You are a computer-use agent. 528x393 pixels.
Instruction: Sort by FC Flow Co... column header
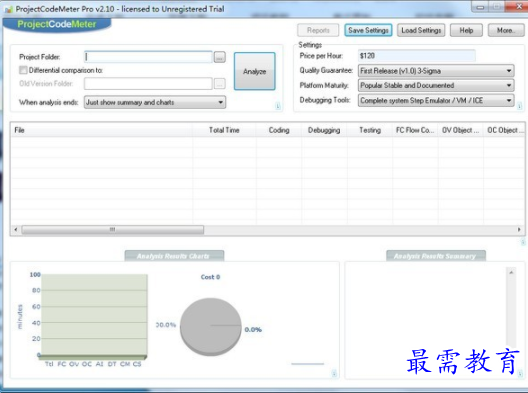click(415, 130)
